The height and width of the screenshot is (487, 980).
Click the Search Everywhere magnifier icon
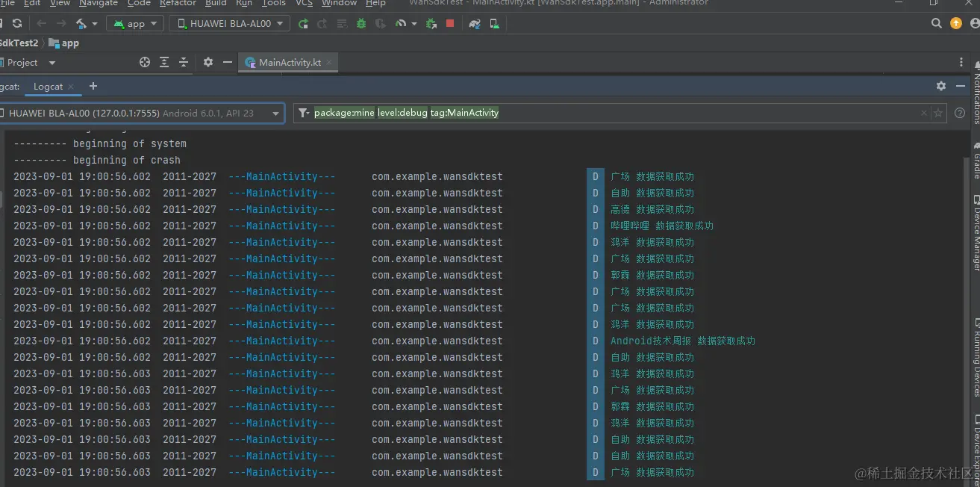tap(937, 24)
